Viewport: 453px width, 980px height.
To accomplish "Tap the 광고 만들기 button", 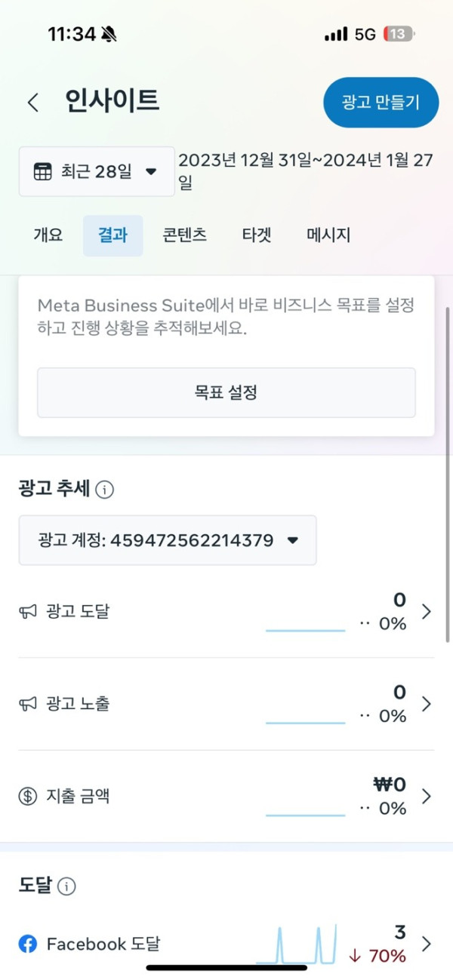I will pyautogui.click(x=381, y=103).
